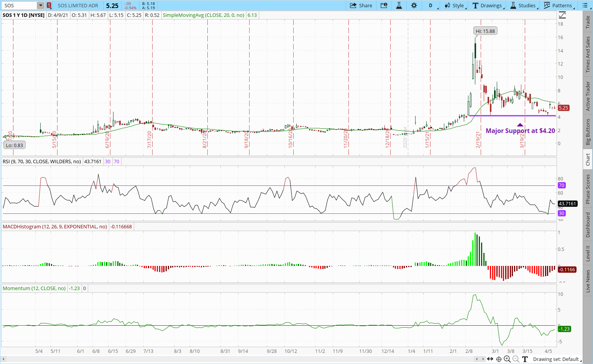Click the Share button icon

click(x=353, y=5)
